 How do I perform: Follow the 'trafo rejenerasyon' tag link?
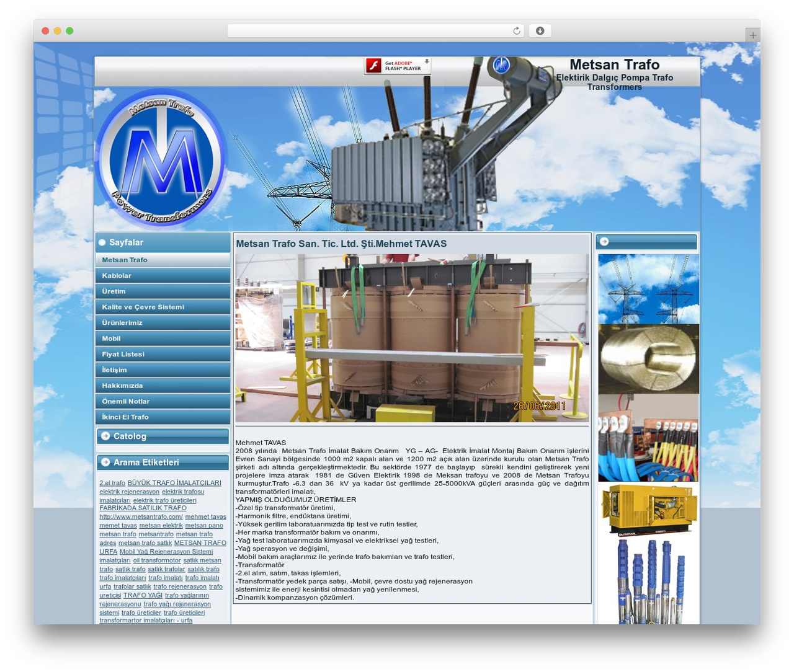click(180, 586)
